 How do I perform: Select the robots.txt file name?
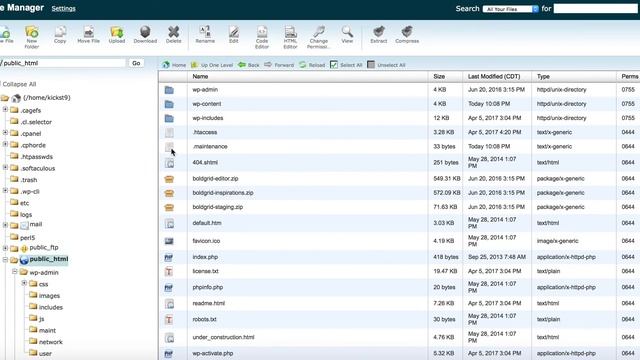click(x=204, y=320)
